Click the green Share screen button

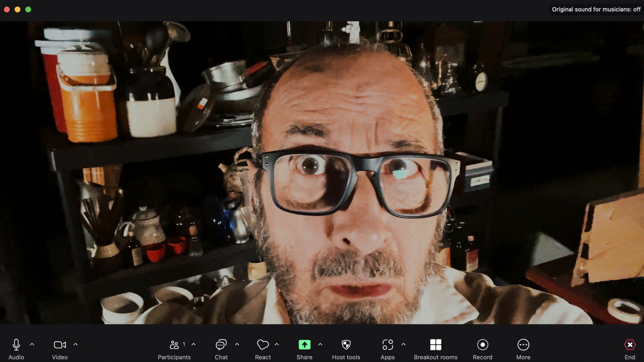pyautogui.click(x=304, y=345)
